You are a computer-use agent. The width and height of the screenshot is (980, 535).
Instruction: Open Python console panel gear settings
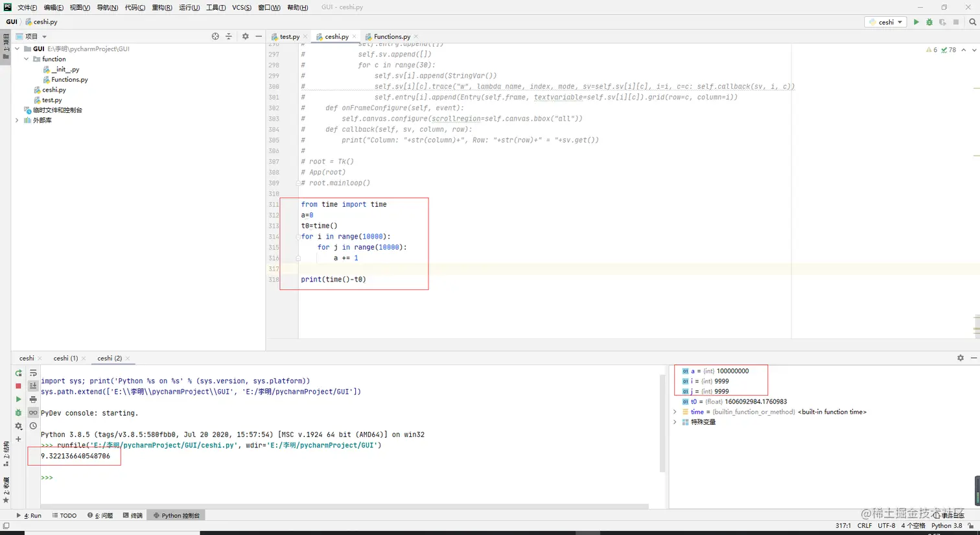(x=961, y=358)
